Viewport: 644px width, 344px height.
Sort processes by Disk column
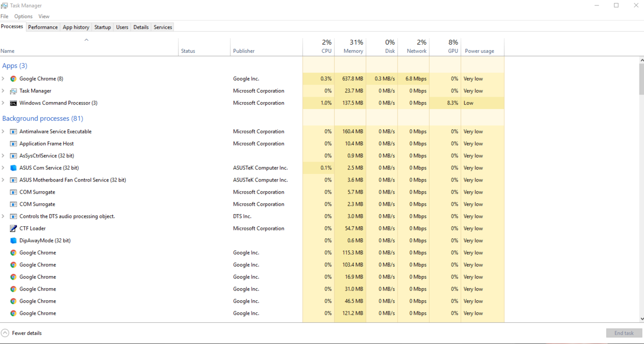tap(382, 47)
